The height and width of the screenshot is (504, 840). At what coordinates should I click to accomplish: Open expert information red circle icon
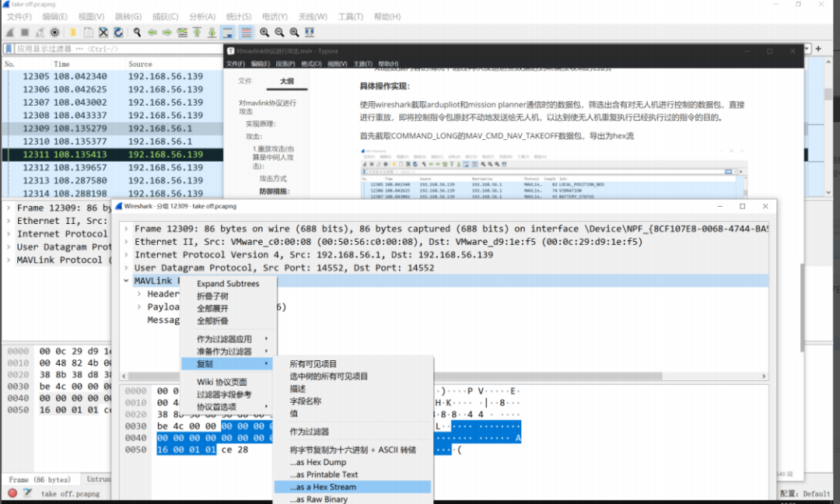point(12,493)
